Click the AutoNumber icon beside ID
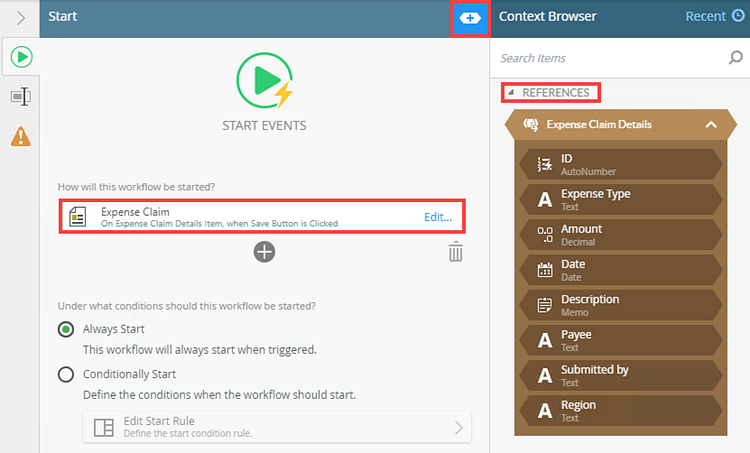 (x=544, y=164)
